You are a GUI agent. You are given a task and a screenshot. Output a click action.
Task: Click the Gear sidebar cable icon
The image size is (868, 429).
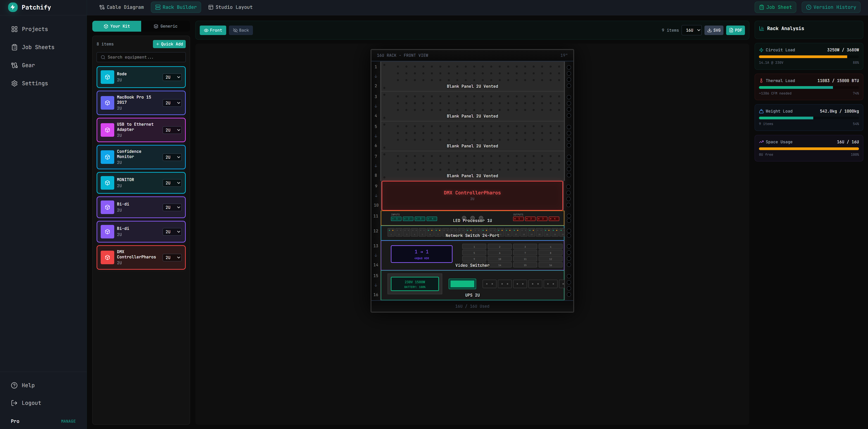14,65
